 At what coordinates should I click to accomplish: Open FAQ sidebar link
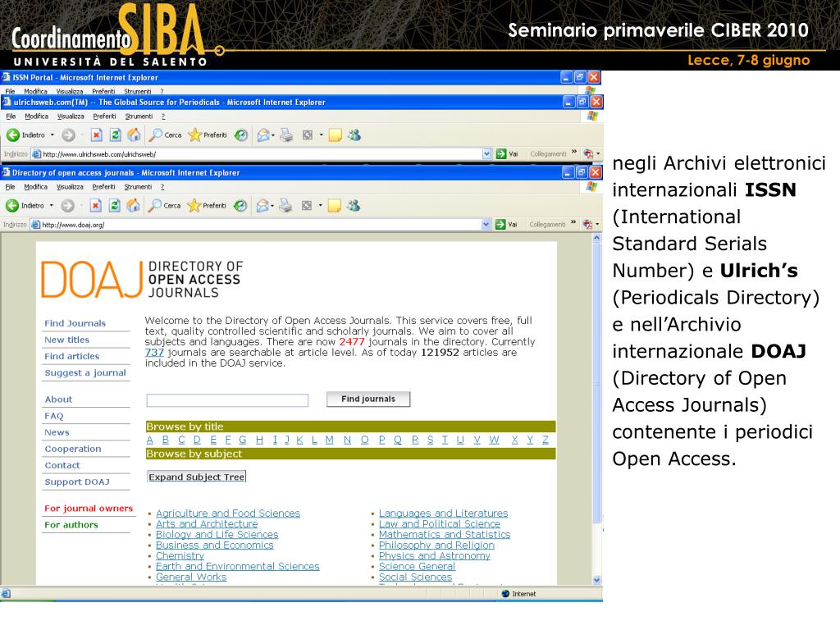pos(53,416)
